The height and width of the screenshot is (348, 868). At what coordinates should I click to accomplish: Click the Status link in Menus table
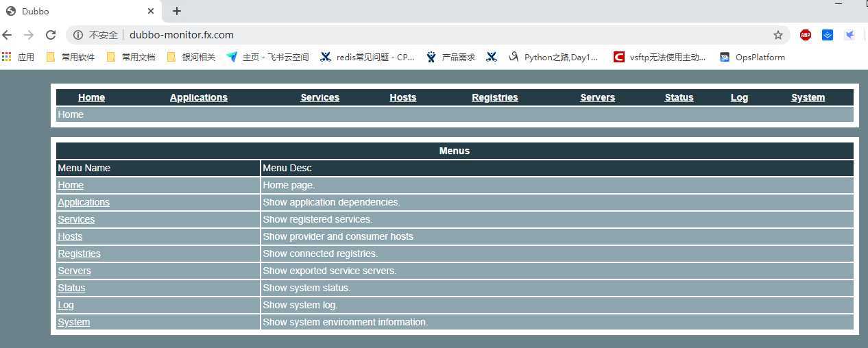coord(71,288)
